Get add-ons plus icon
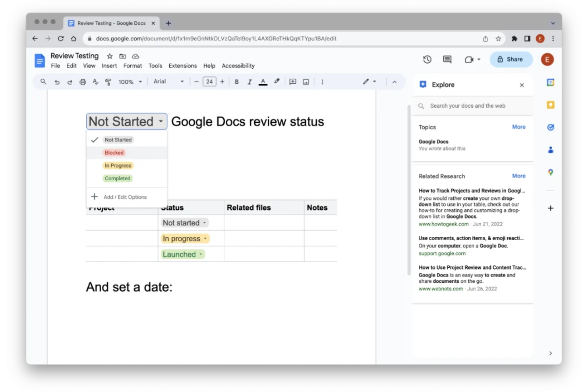 click(550, 208)
